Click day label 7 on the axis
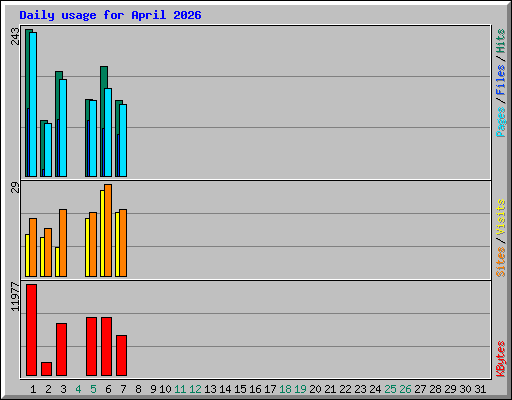Image resolution: width=512 pixels, height=400 pixels. [123, 389]
